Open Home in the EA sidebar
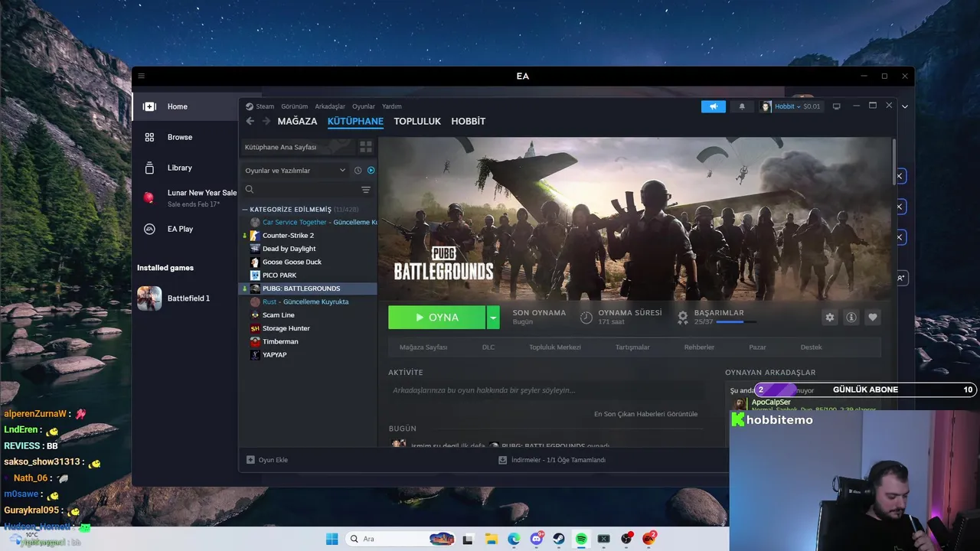The width and height of the screenshot is (980, 551). click(186, 106)
